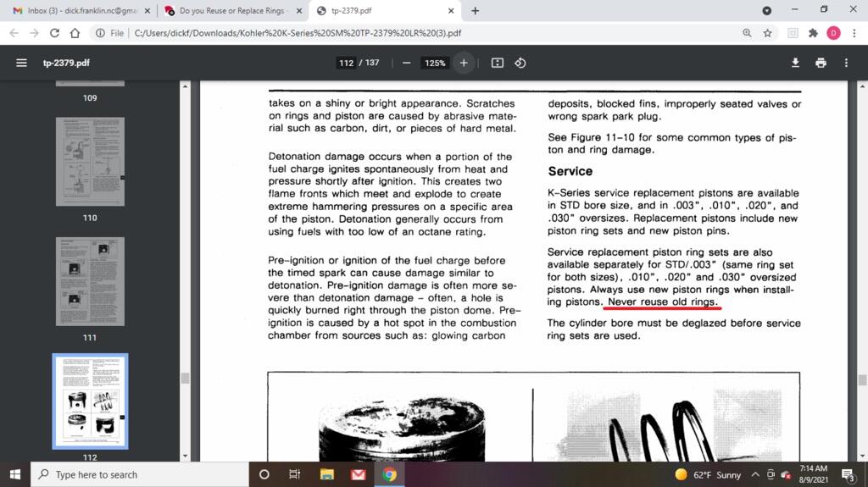Close the Gmail Inbox tab
The height and width of the screenshot is (487, 868).
point(147,10)
